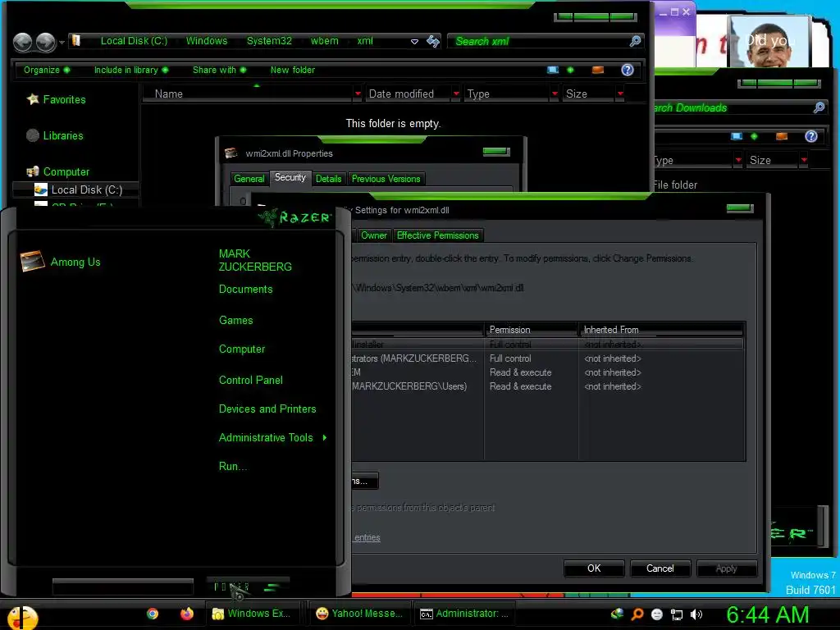Open the Run dialog from Start menu
The image size is (840, 630).
[232, 467]
